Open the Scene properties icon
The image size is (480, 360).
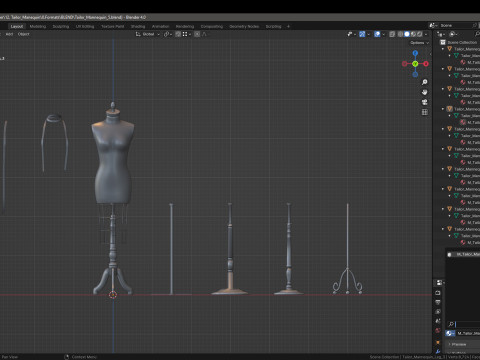coord(438,321)
